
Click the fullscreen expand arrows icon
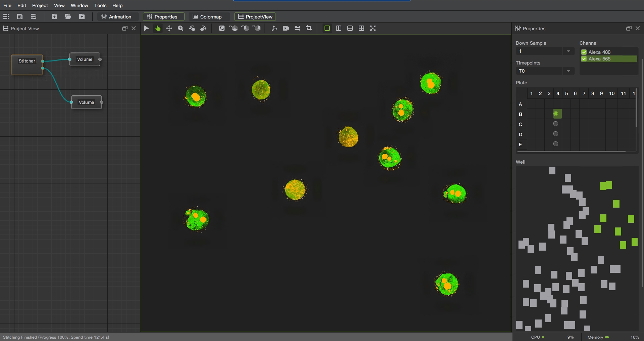pos(373,28)
